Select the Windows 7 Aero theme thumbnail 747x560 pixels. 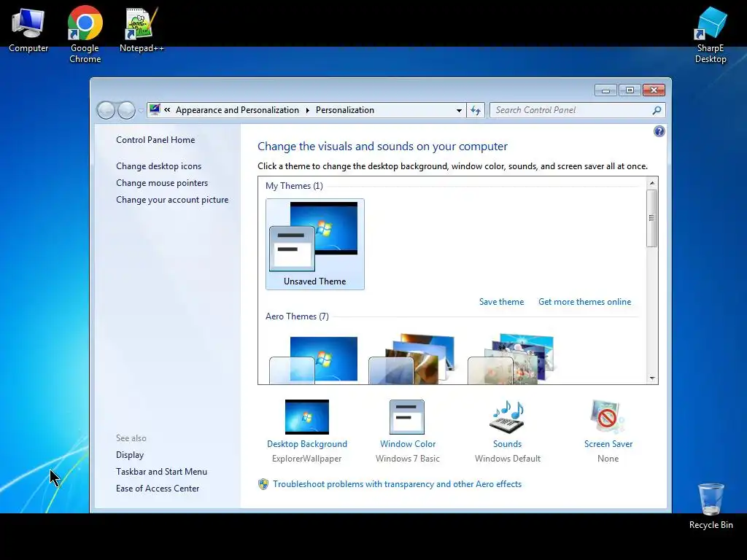click(315, 359)
